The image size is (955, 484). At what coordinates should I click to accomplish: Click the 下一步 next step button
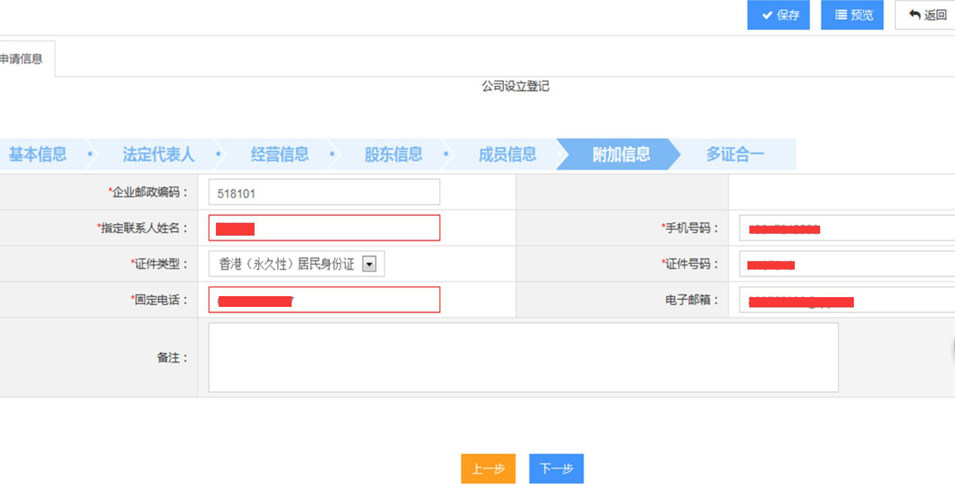[556, 469]
